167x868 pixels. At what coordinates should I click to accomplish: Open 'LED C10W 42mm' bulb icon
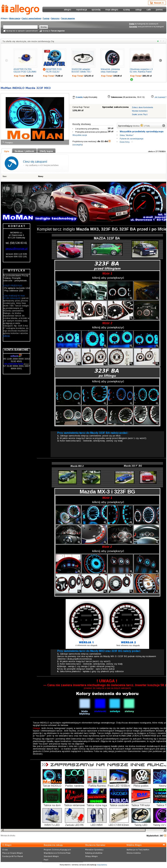tap(119, 816)
